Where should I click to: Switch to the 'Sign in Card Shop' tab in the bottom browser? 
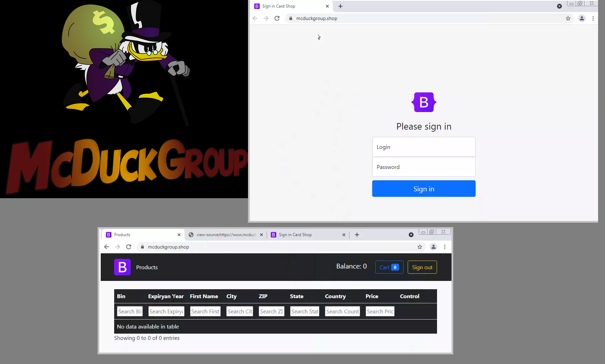click(x=308, y=235)
